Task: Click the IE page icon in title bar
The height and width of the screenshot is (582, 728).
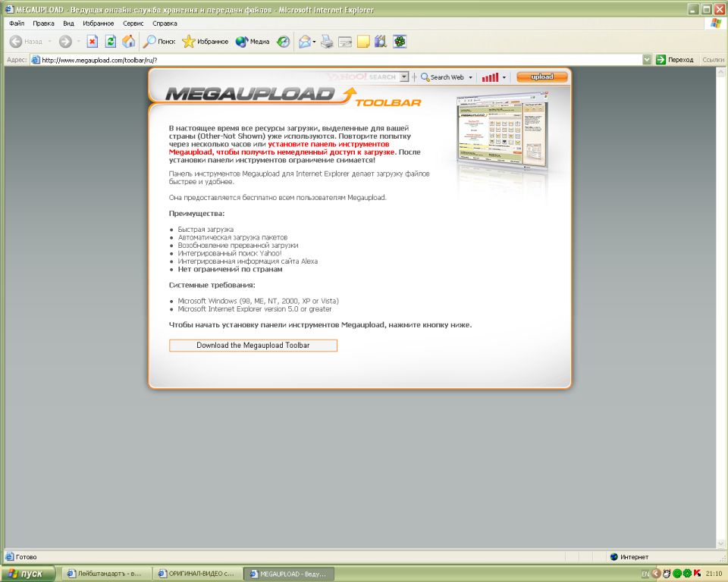Action: (9, 9)
